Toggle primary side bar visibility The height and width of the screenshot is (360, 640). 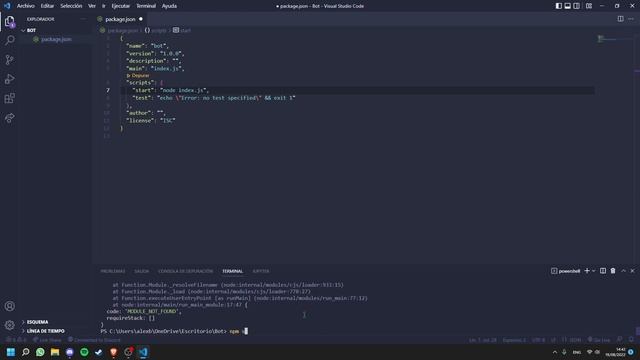tap(559, 6)
